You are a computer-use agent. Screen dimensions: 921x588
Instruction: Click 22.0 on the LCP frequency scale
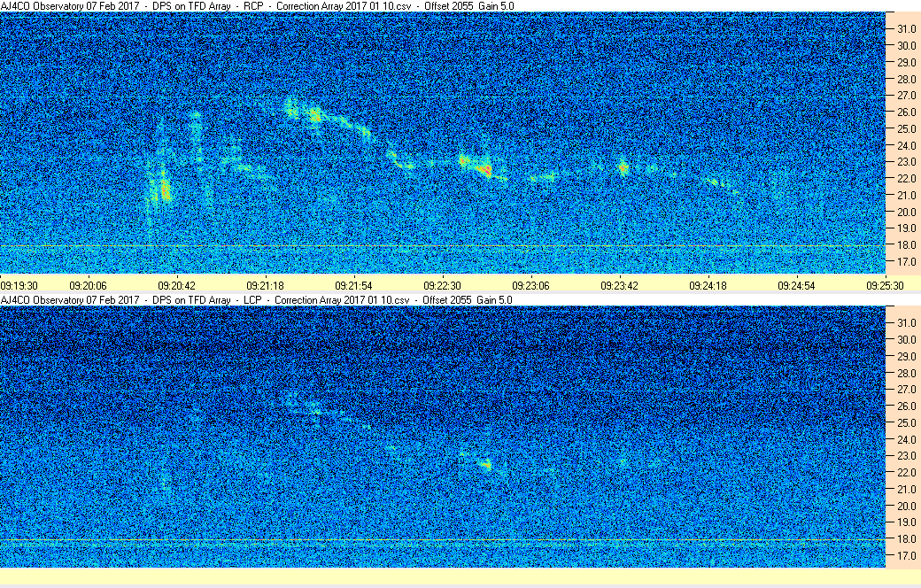point(906,472)
